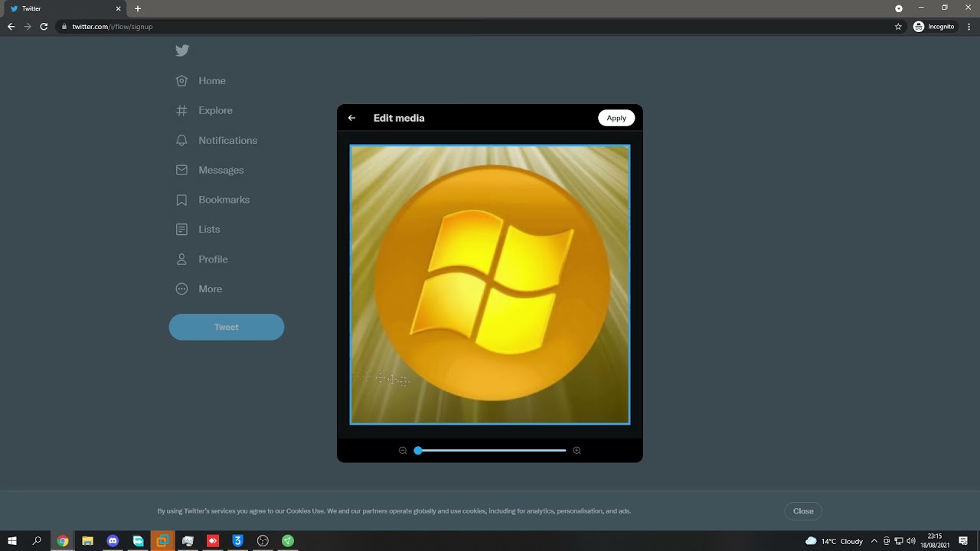Click the browser forward arrow
This screenshot has width=980, height=551.
point(28,27)
